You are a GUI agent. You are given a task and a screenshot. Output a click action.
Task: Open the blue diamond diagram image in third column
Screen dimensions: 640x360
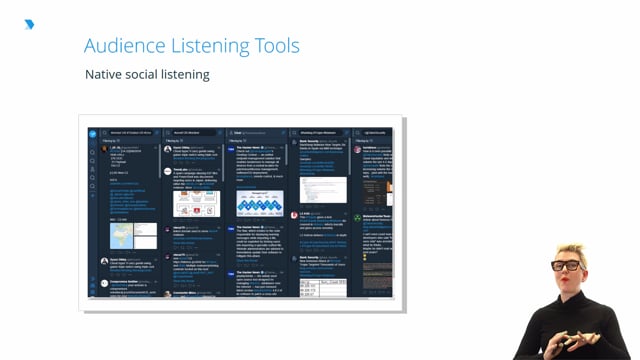[260, 203]
